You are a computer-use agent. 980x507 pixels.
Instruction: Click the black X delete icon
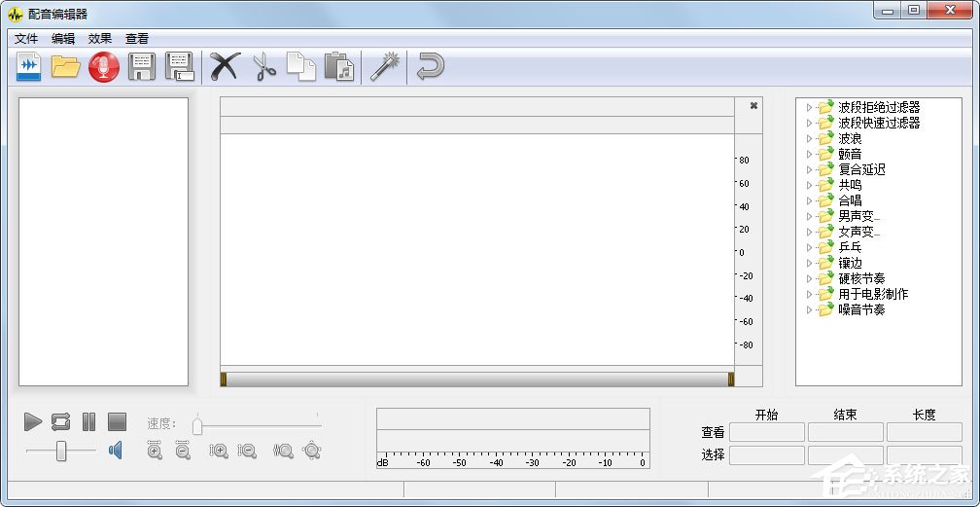coord(225,67)
